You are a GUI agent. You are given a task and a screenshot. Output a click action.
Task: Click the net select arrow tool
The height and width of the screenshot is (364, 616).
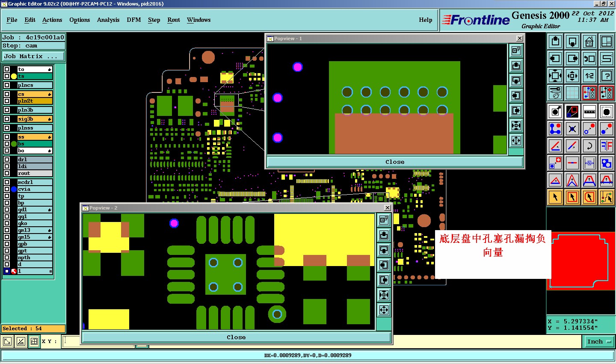[x=607, y=197]
